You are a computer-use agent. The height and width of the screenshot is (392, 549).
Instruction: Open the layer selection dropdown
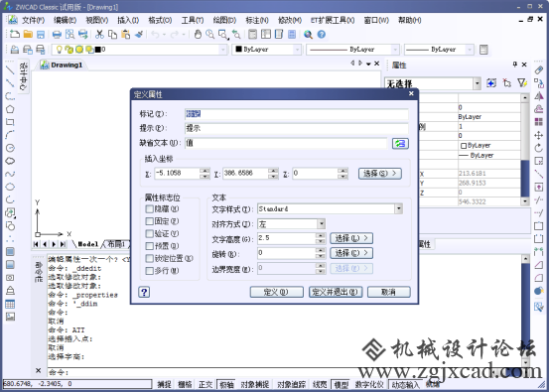(x=223, y=50)
